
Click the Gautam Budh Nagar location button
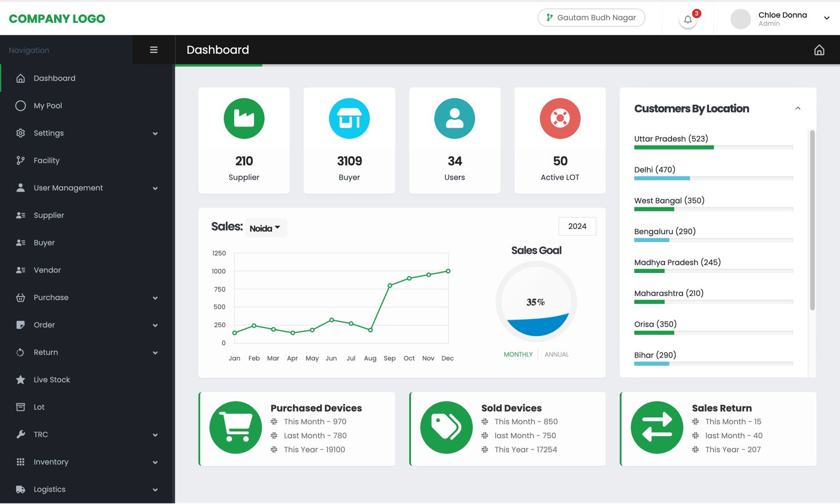[x=591, y=18]
